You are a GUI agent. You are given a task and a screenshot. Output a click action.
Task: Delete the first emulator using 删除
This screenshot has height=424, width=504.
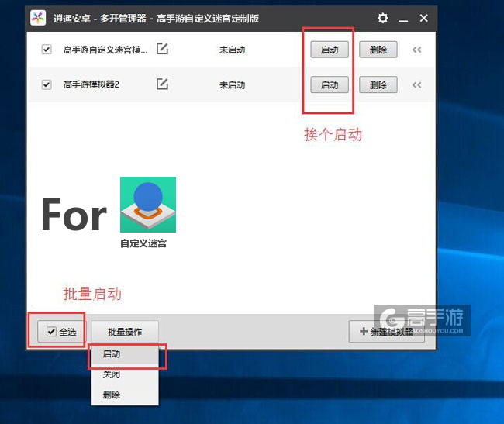(378, 50)
